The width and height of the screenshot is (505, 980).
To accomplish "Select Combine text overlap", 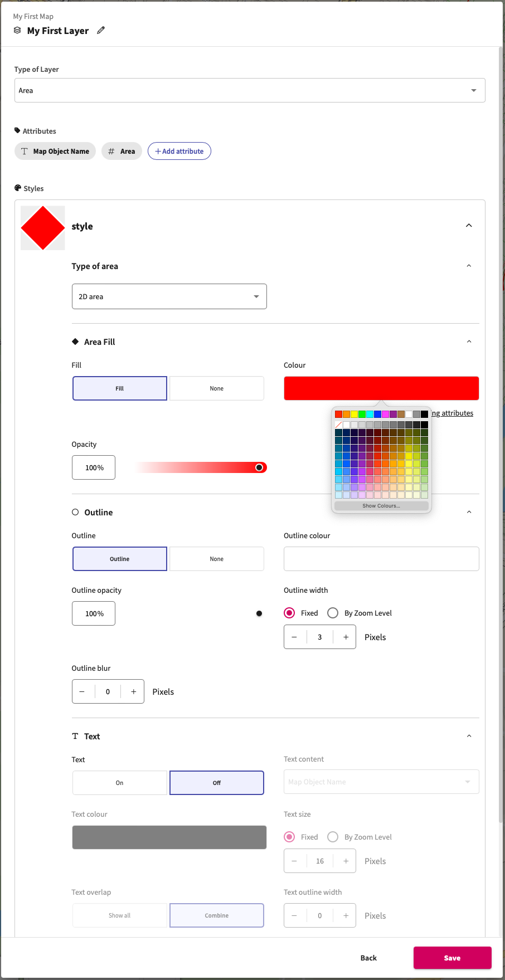I will point(217,915).
